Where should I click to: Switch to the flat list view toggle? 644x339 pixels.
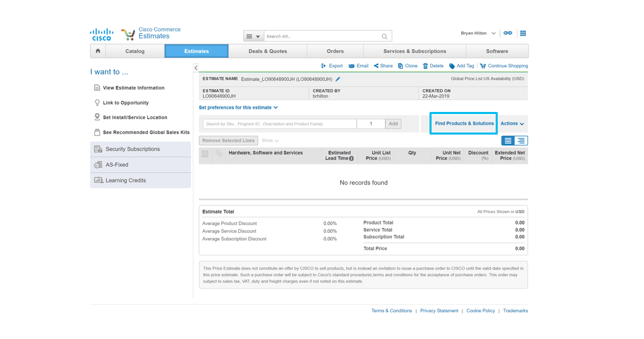tap(508, 141)
